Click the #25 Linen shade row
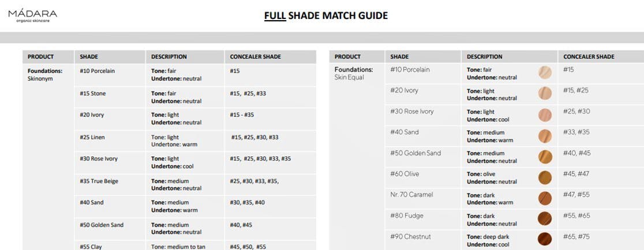The width and height of the screenshot is (644, 250). click(x=92, y=138)
